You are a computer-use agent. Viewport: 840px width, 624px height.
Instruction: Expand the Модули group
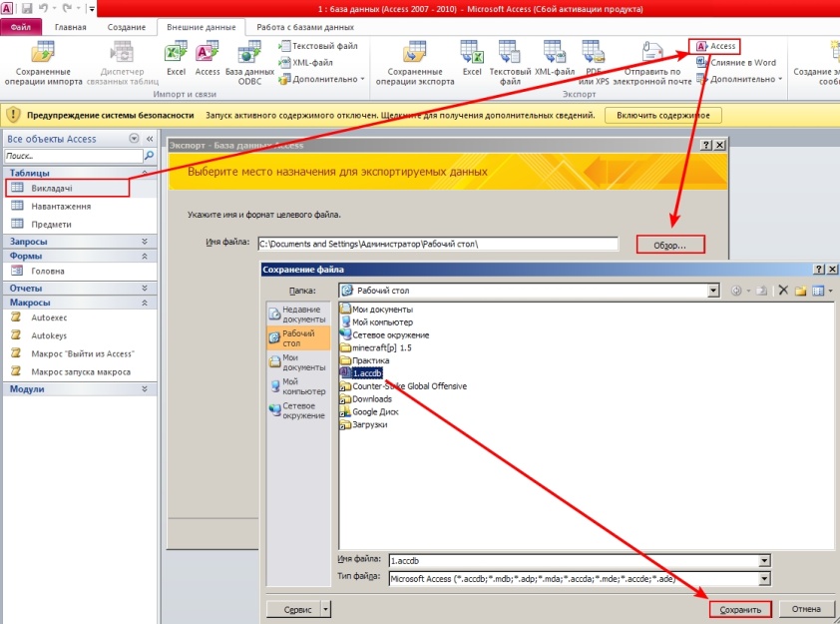pos(145,389)
